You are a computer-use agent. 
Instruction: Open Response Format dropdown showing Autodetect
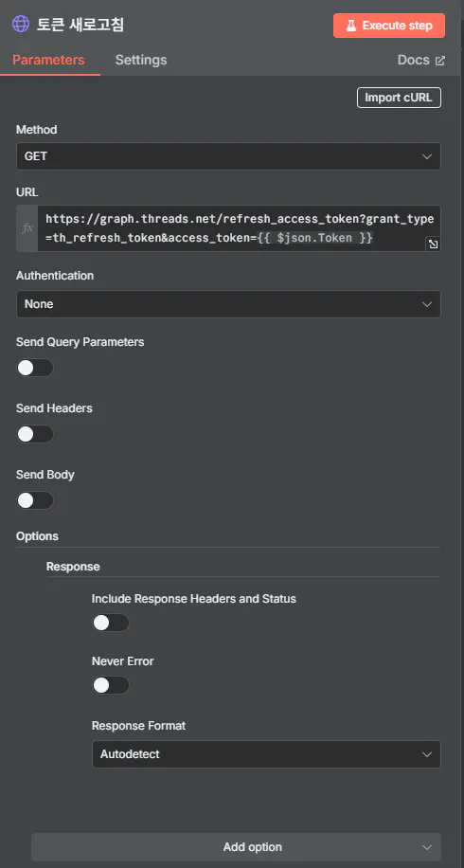coord(266,754)
